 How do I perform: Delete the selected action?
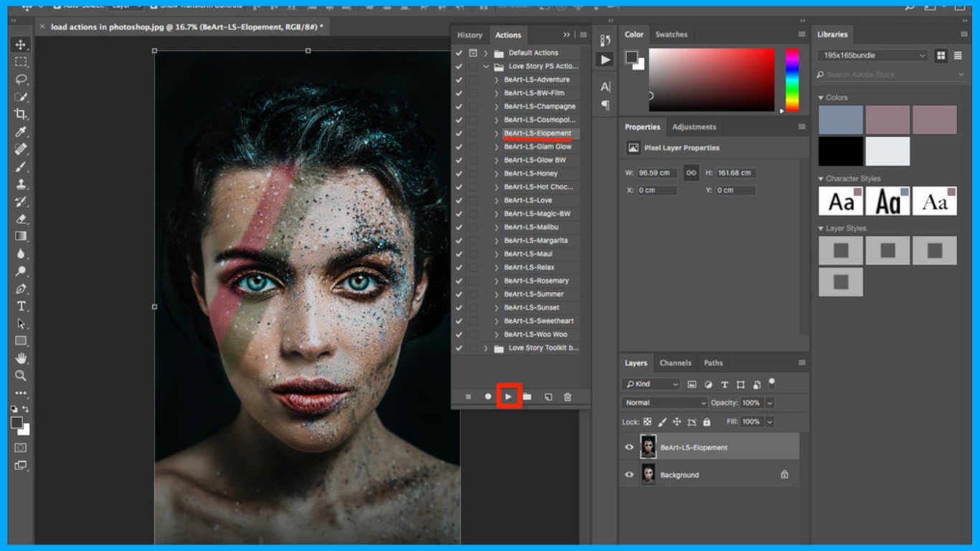(567, 397)
